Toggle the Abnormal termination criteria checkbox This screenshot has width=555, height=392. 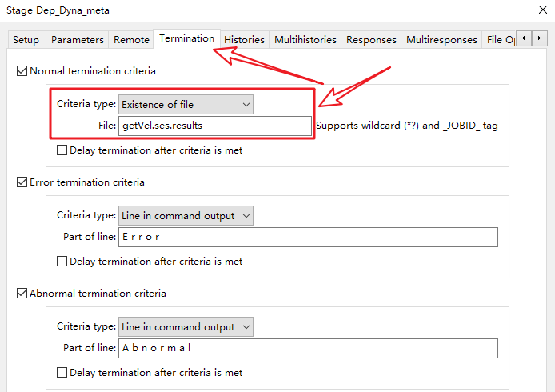tap(22, 294)
